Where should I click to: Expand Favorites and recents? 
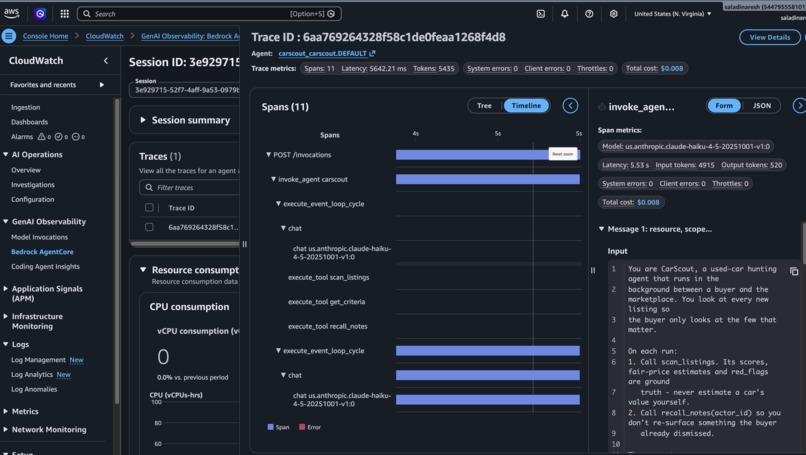(x=102, y=85)
